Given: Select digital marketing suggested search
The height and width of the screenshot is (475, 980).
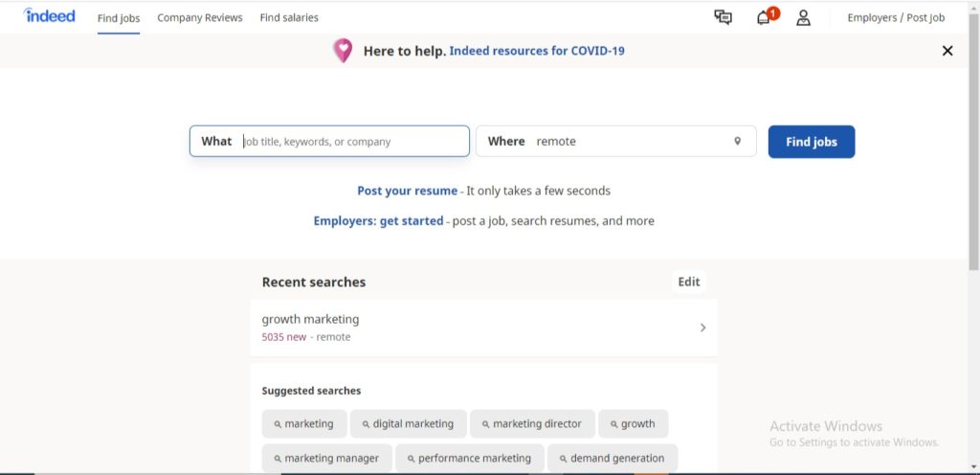Looking at the screenshot, I should tap(408, 423).
